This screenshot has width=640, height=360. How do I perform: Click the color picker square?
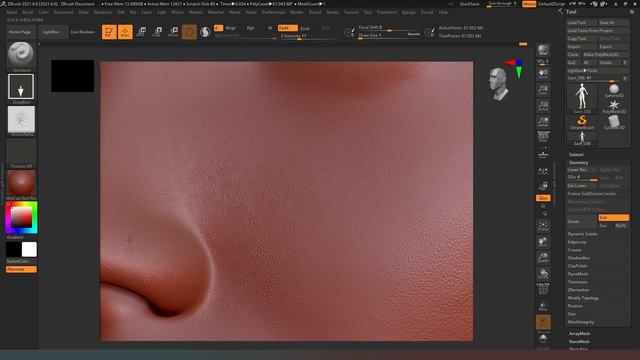pos(21,217)
